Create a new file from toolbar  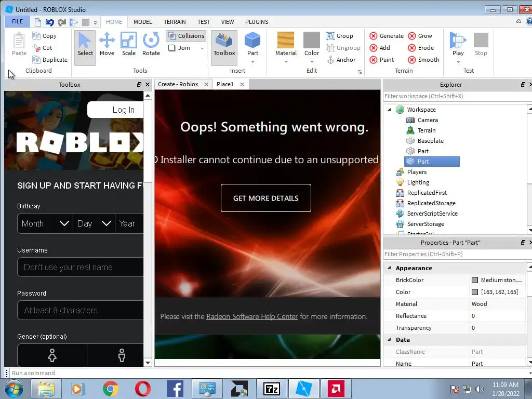(37, 22)
